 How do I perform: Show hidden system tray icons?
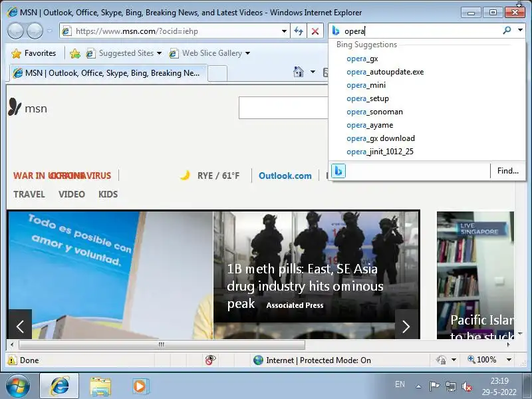[418, 386]
